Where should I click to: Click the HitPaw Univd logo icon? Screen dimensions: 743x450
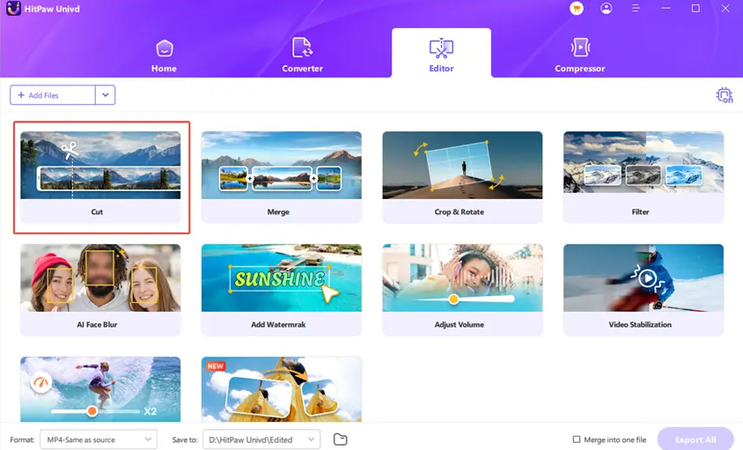(x=13, y=9)
